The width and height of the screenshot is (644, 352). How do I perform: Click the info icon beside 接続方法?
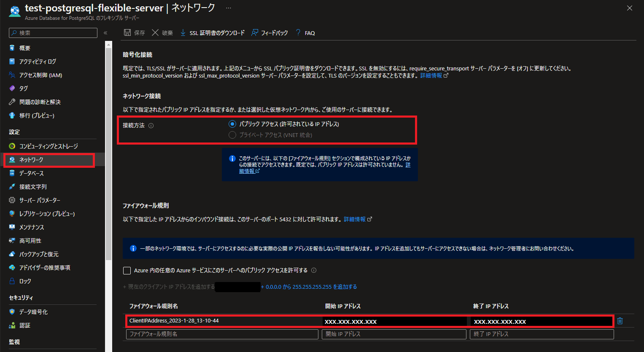[151, 126]
